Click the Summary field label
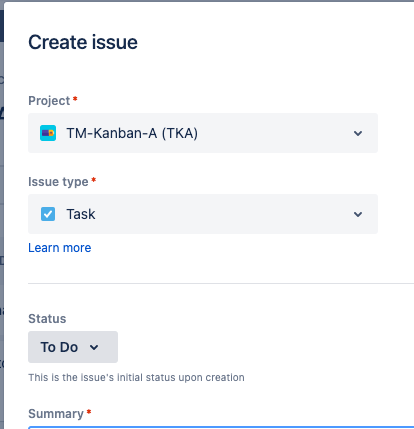Image resolution: width=414 pixels, height=429 pixels. [56, 414]
